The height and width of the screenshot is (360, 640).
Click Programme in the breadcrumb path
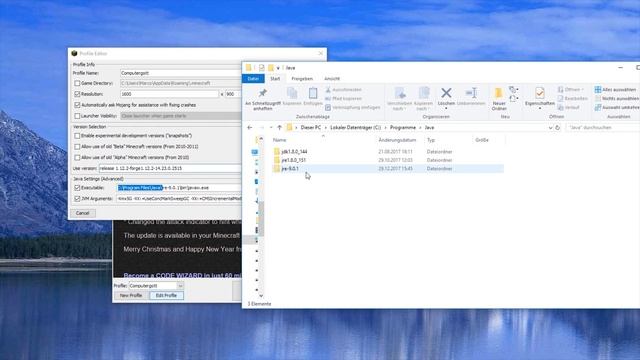(x=403, y=128)
